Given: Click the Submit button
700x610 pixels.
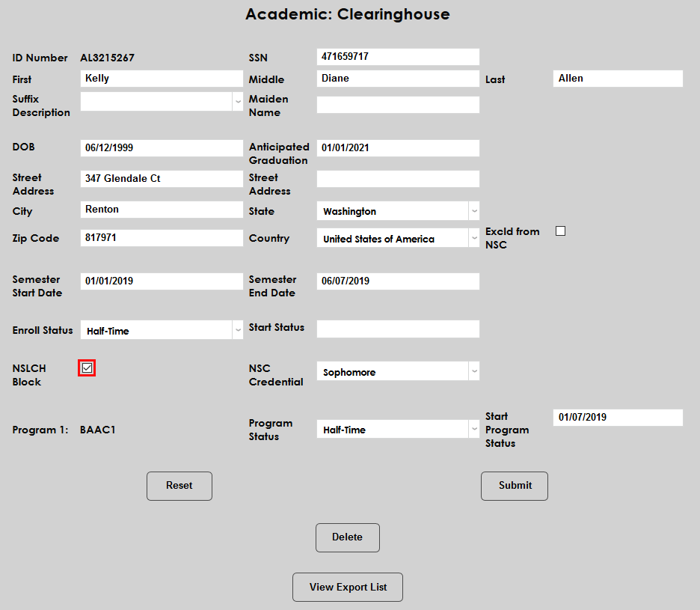Looking at the screenshot, I should tap(514, 486).
